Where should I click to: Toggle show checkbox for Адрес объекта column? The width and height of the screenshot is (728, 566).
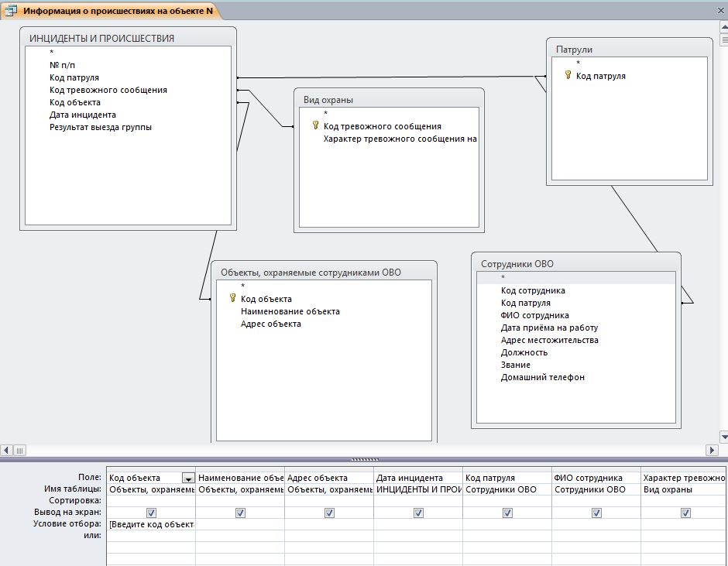(329, 513)
